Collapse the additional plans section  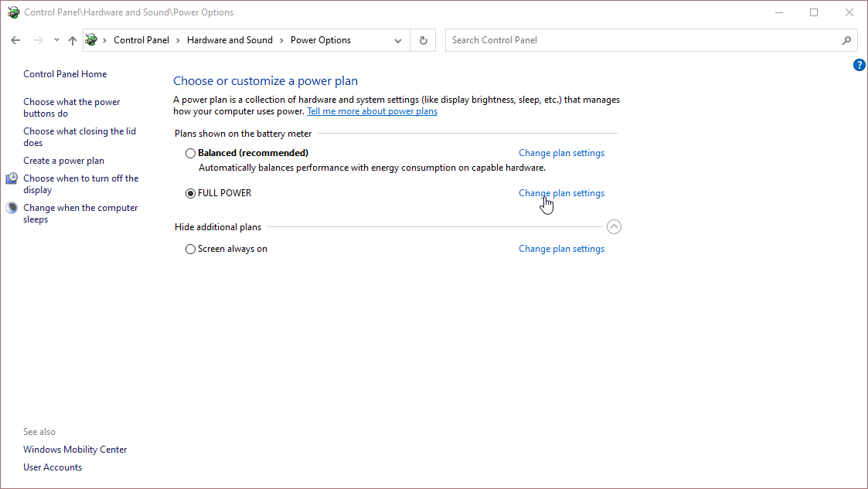click(614, 227)
